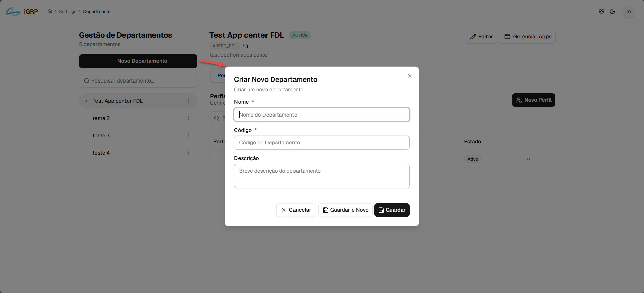This screenshot has height=293, width=644.
Task: Click the ACTIVE status badge
Action: click(x=300, y=35)
